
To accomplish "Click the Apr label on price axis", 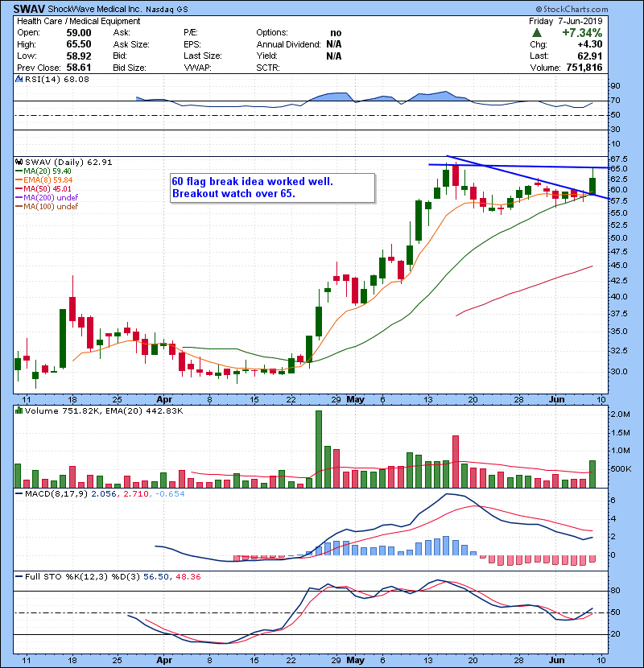I will 164,400.
